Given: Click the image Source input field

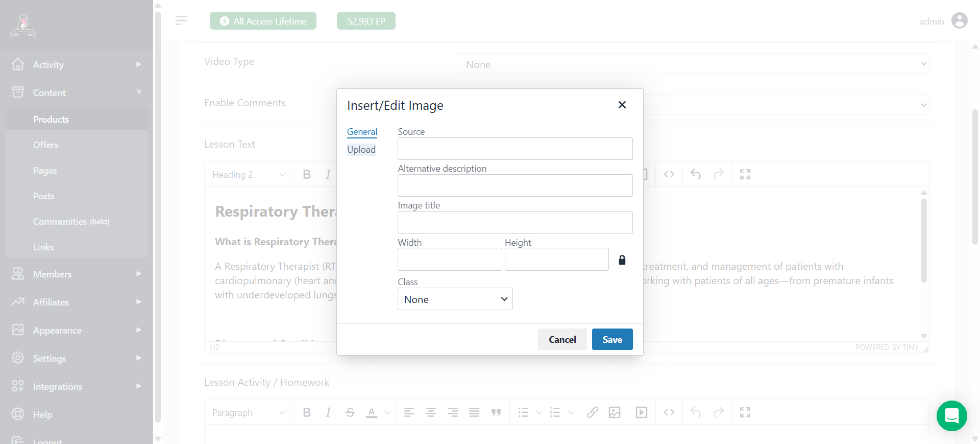Looking at the screenshot, I should [x=514, y=149].
